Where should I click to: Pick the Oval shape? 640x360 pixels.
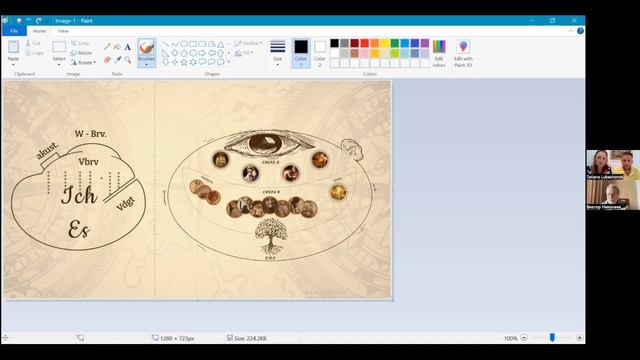pyautogui.click(x=184, y=44)
